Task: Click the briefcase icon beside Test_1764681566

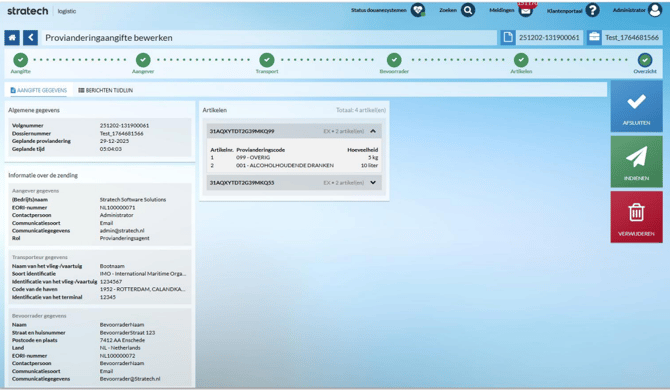Action: point(594,38)
